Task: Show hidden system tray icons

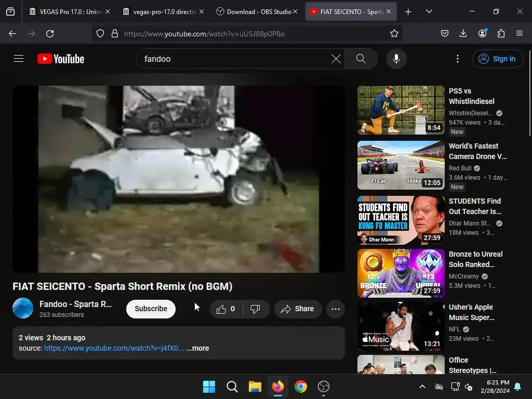Action: [422, 387]
